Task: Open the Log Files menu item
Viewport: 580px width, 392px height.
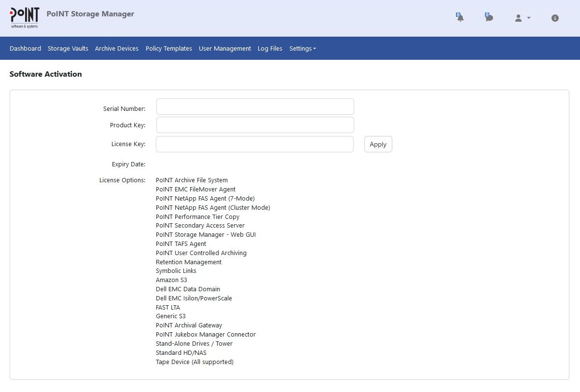Action: (x=270, y=48)
